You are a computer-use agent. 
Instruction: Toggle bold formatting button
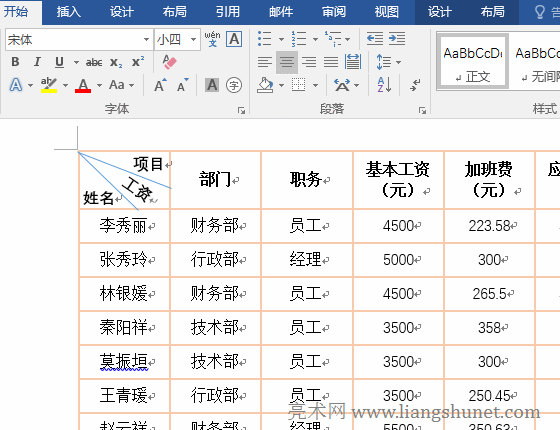click(15, 62)
